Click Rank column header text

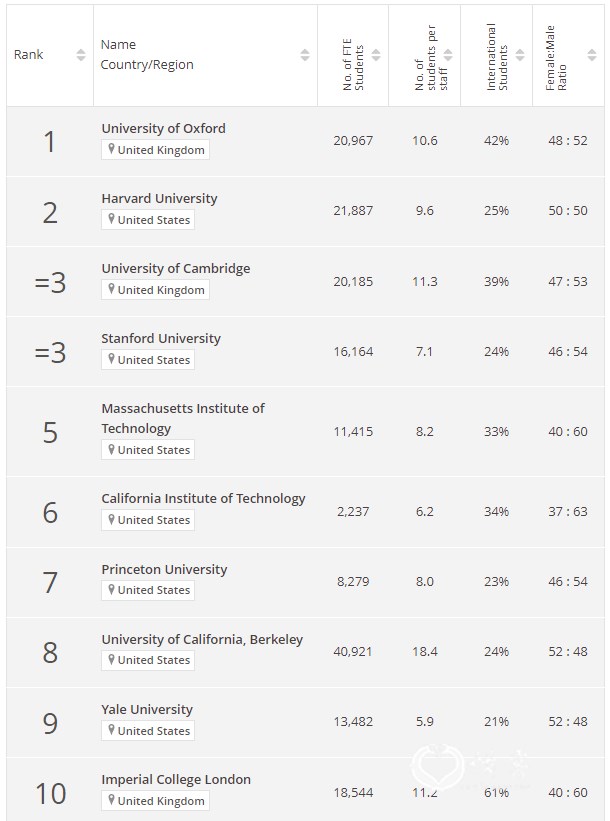pos(28,54)
